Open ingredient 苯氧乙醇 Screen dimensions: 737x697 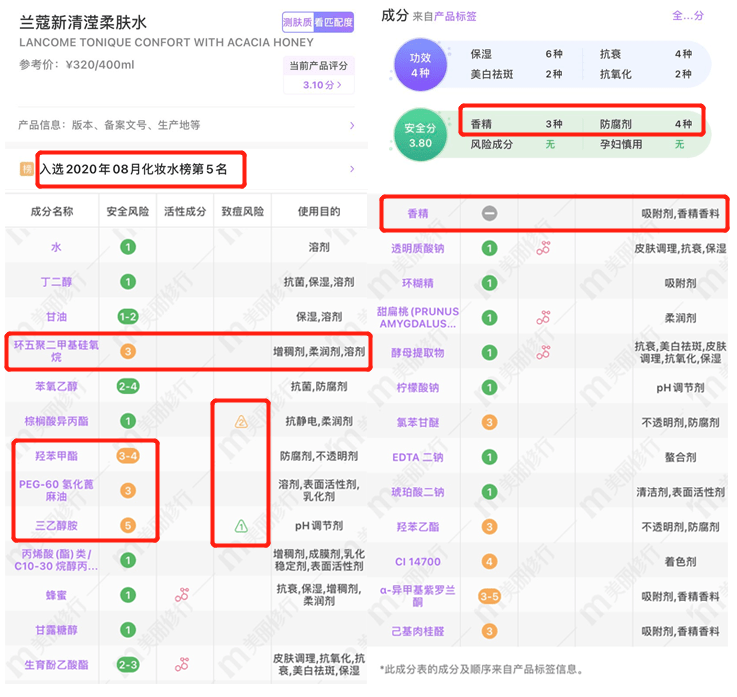(x=56, y=386)
